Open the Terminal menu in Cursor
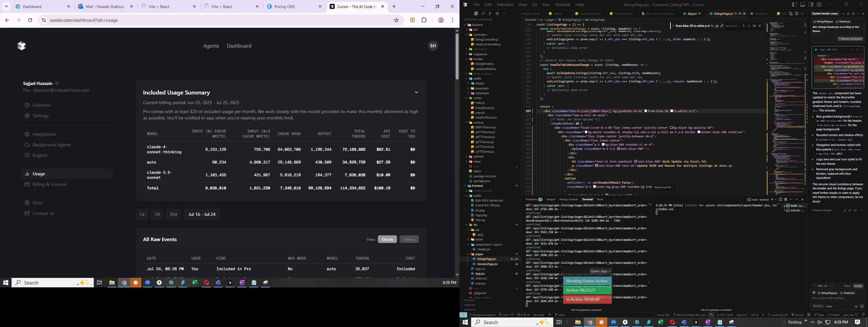Viewport: 868px width, 327px height. [x=562, y=5]
